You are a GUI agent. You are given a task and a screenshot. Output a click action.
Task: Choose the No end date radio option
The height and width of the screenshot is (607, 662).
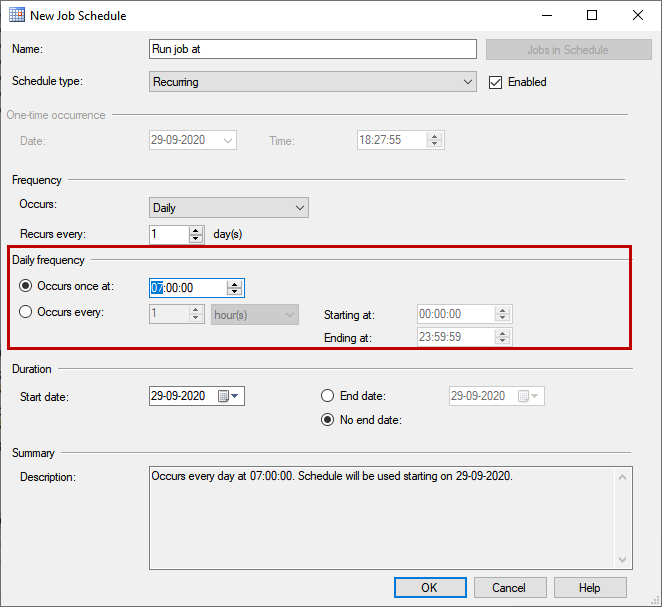click(x=328, y=420)
